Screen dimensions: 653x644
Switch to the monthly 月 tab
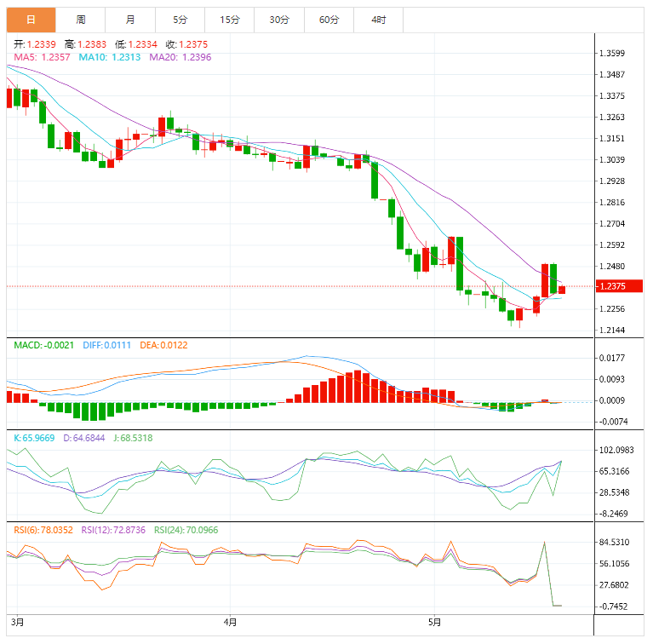tap(130, 20)
